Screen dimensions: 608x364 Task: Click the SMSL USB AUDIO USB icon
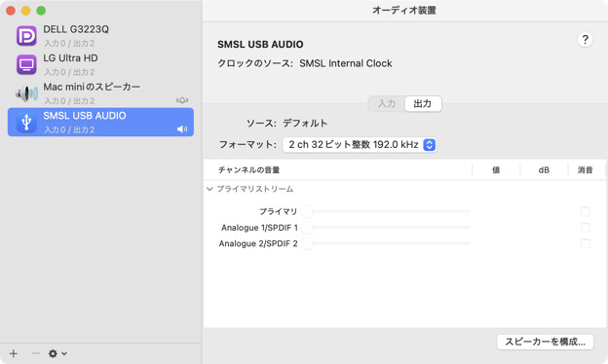[26, 122]
